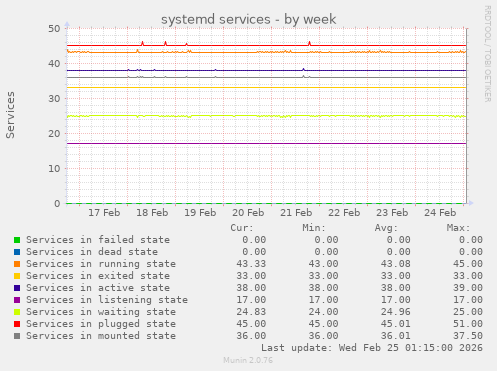This screenshot has height=371, width=497.
Task: Click the blue dead state legend swatch
Action: (17, 252)
